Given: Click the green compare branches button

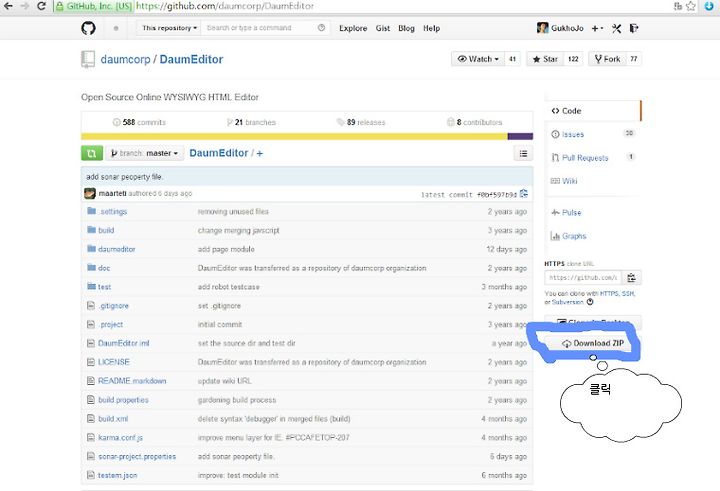Looking at the screenshot, I should pyautogui.click(x=92, y=153).
